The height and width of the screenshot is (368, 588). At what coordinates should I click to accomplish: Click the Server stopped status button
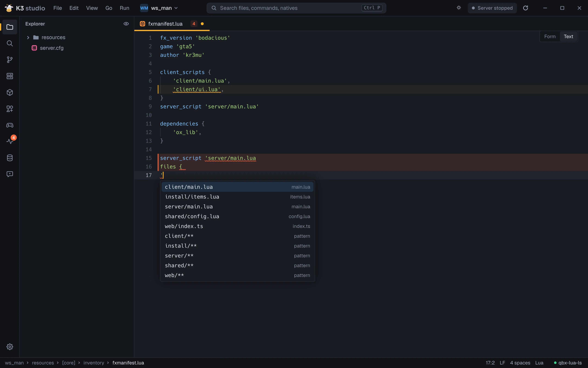click(492, 8)
